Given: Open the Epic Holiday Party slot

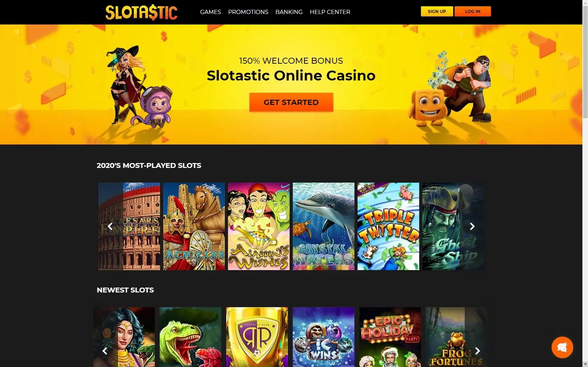Looking at the screenshot, I should pos(390,337).
